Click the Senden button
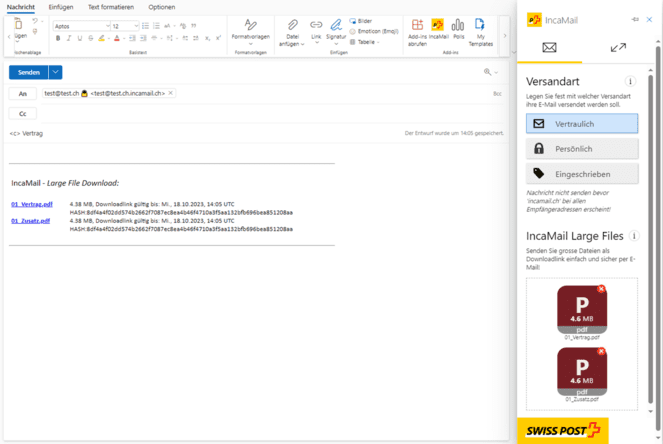The height and width of the screenshot is (444, 663). click(x=28, y=72)
